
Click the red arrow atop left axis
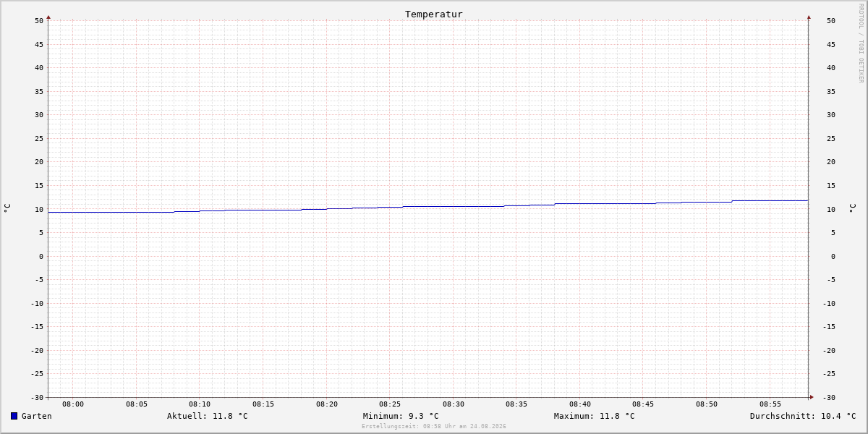[x=48, y=17]
